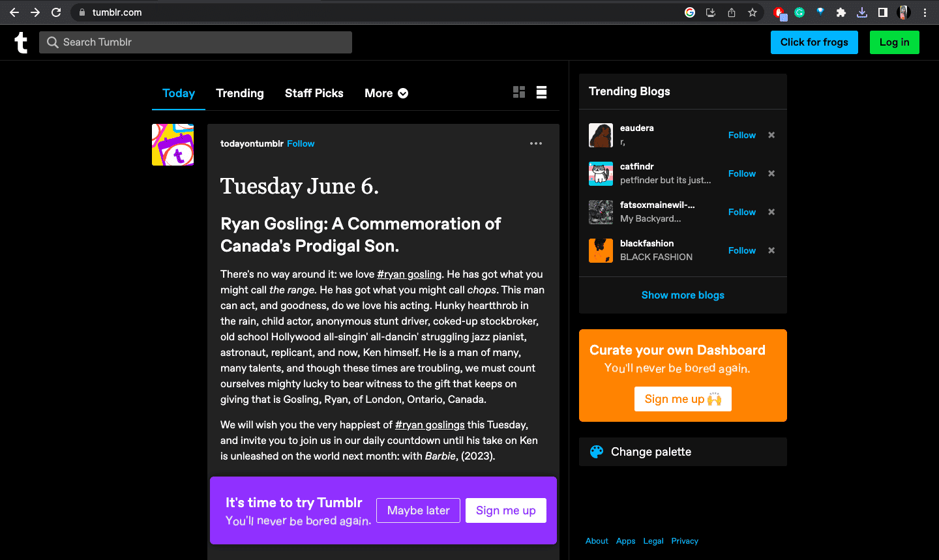
Task: Open Staff Picks tab
Action: click(x=314, y=93)
